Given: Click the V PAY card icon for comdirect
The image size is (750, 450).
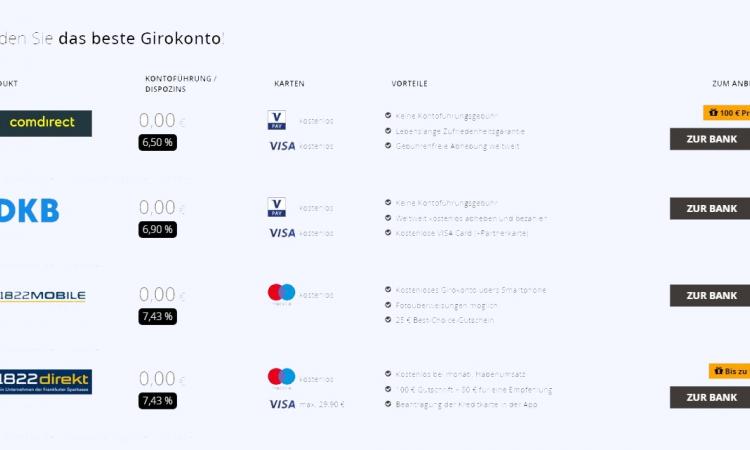Looking at the screenshot, I should [276, 120].
